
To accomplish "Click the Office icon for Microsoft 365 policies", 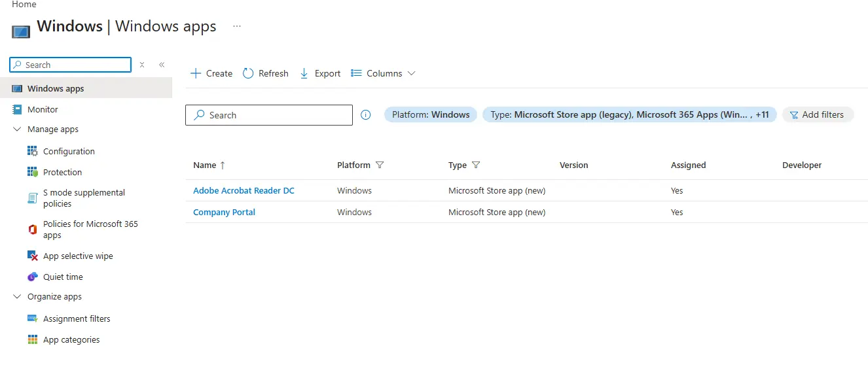I will (33, 229).
